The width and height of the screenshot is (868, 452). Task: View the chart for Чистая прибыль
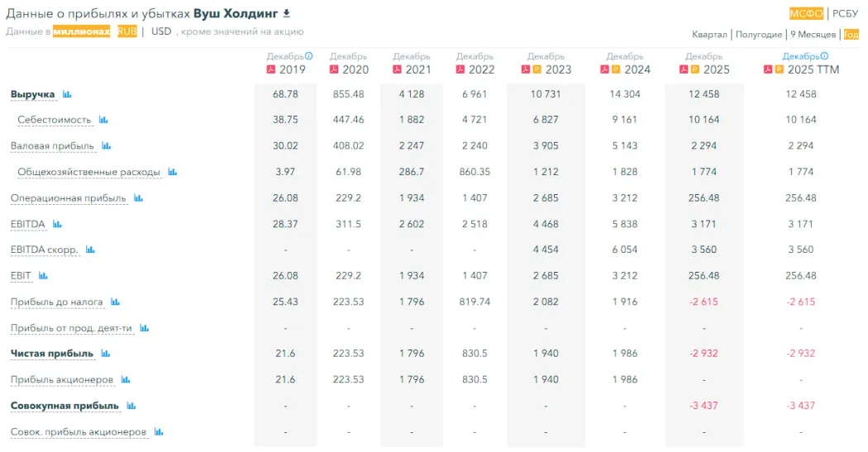105,354
